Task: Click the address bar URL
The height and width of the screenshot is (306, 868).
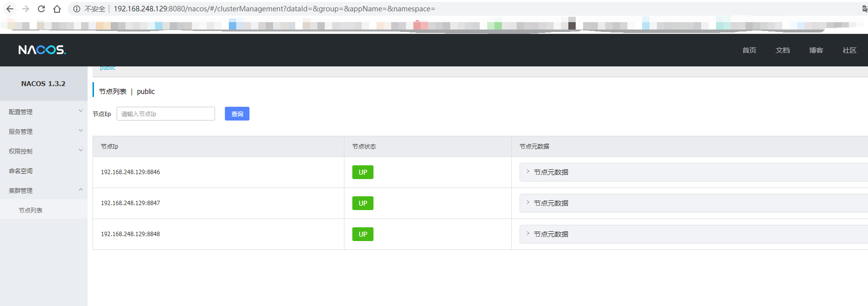Action: [x=274, y=9]
